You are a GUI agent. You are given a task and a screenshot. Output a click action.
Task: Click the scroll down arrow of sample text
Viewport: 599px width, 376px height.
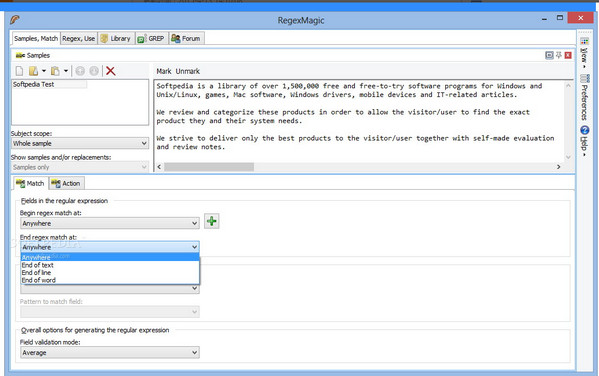pos(568,157)
